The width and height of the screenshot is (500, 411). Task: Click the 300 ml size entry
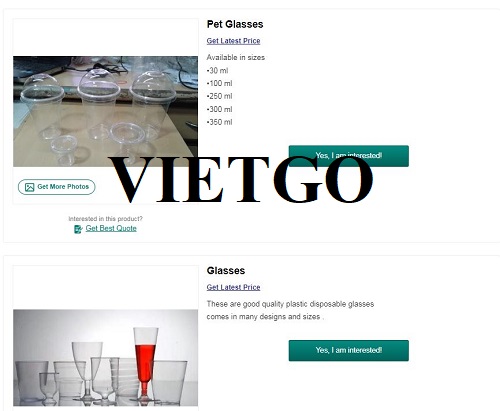(x=219, y=109)
